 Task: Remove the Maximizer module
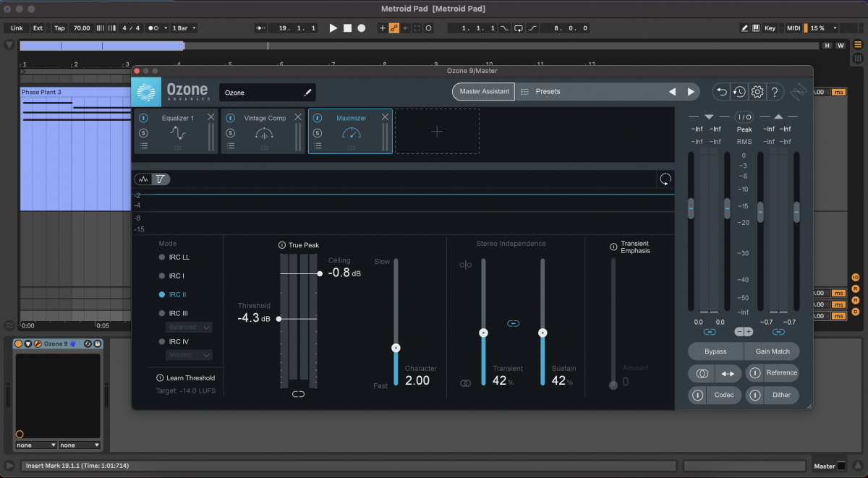385,117
